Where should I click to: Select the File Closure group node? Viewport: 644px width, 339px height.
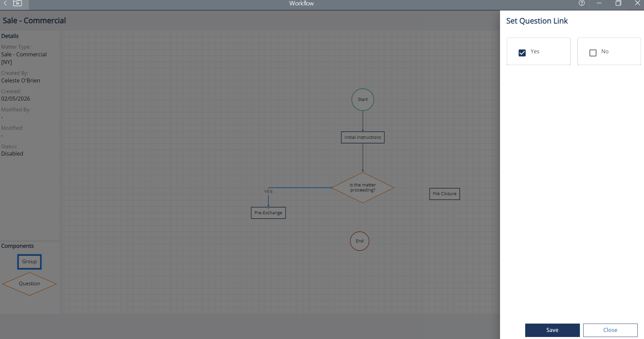tap(444, 194)
